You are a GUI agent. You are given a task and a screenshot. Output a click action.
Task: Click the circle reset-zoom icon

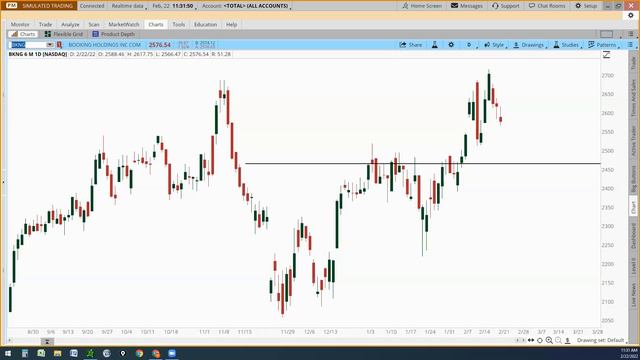coord(540,340)
